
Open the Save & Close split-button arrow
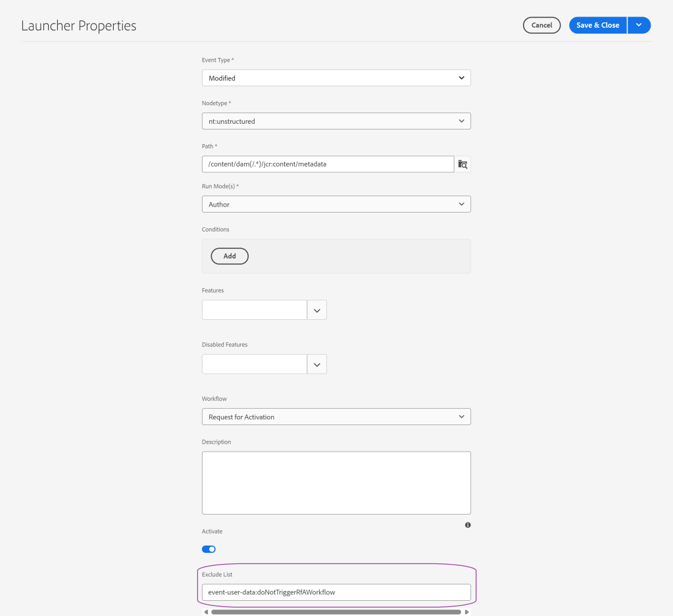pyautogui.click(x=639, y=25)
